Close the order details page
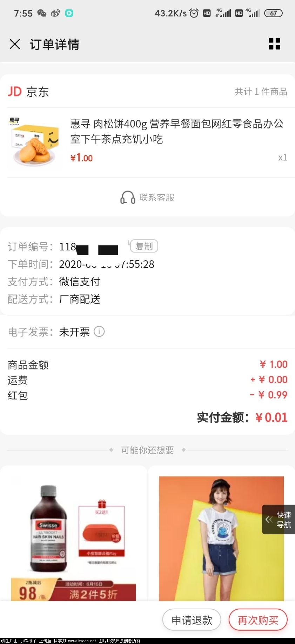The image size is (295, 644). 15,44
